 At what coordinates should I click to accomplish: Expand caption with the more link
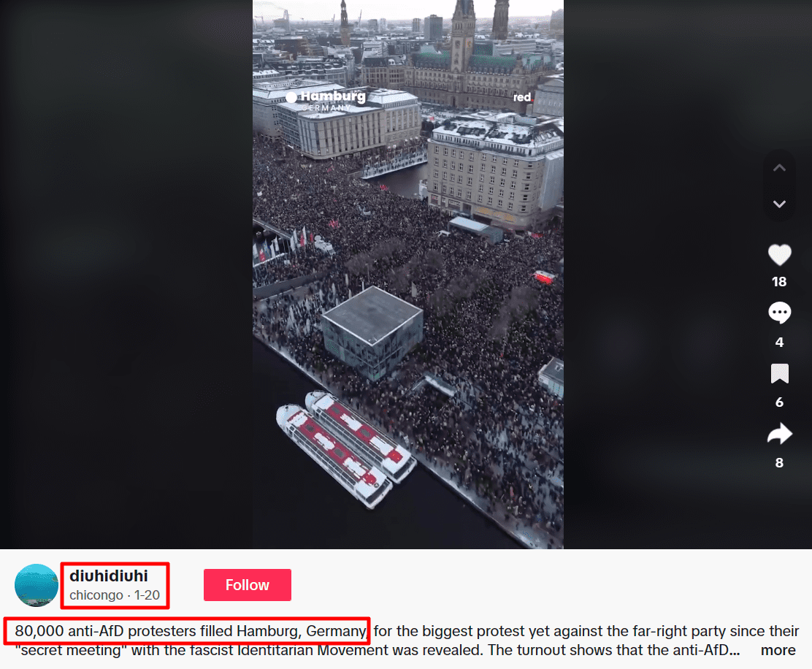(778, 650)
